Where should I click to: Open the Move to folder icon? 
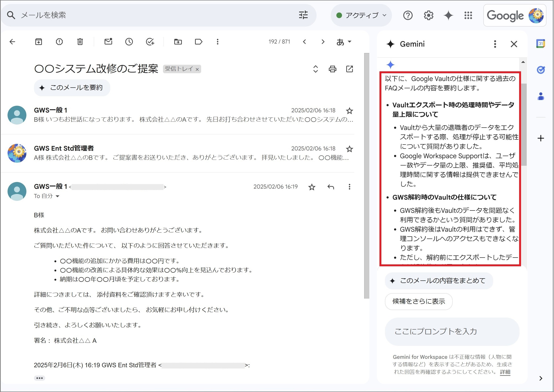(x=178, y=42)
